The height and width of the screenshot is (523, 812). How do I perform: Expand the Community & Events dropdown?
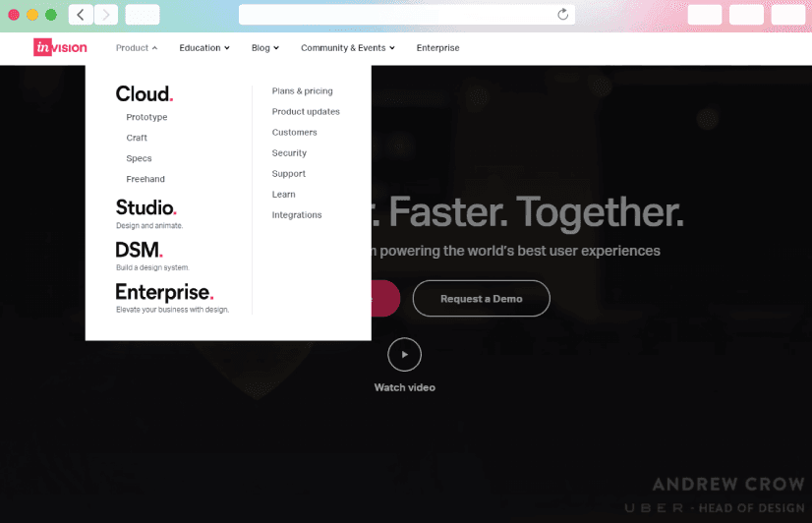tap(347, 48)
